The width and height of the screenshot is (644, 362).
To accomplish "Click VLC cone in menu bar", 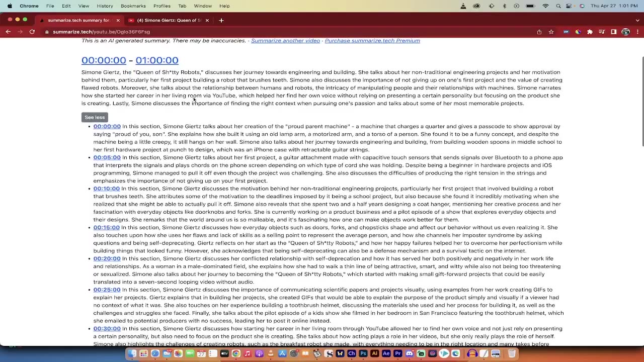I will pos(463,6).
